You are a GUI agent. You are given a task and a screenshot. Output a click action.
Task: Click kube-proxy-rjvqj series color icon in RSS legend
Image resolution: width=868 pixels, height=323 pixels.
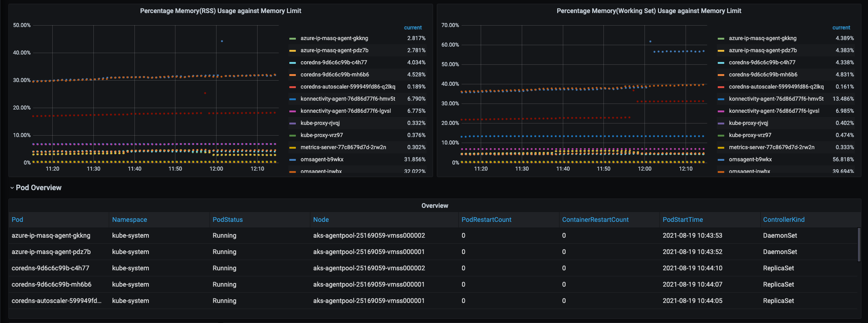[x=293, y=124]
